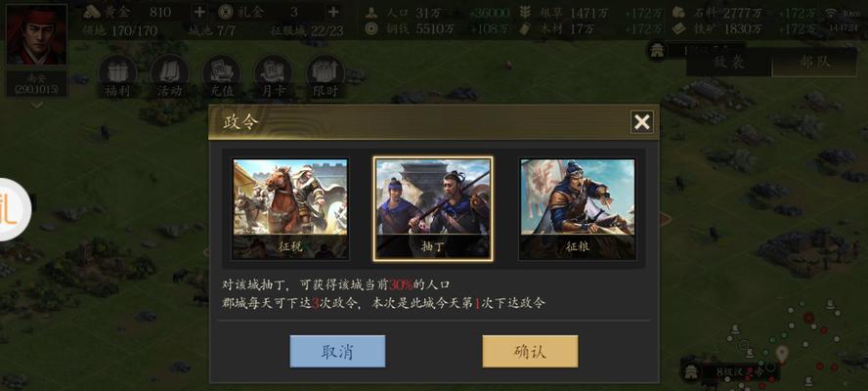The width and height of the screenshot is (868, 391).
Task: Switch to the 政务 tab
Action: [x=729, y=62]
